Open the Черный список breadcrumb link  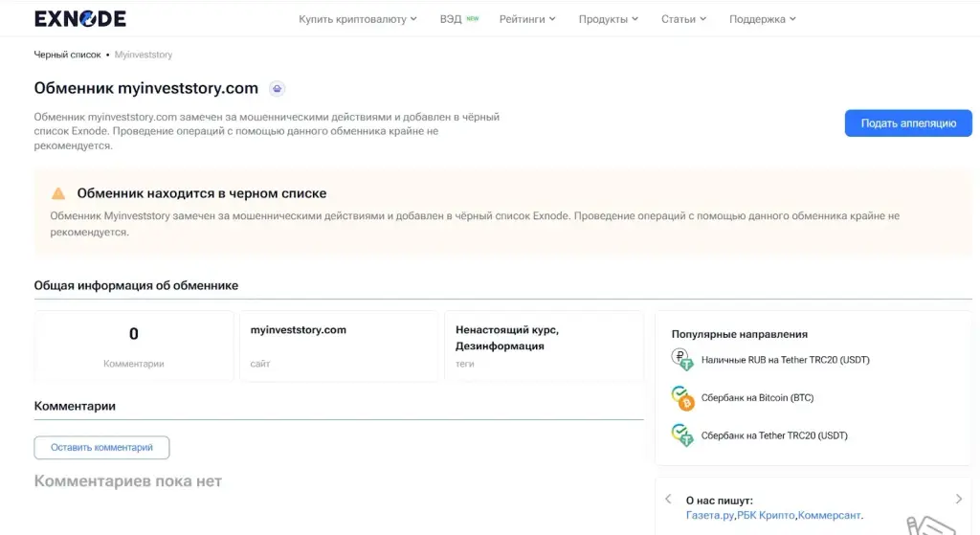pos(67,55)
